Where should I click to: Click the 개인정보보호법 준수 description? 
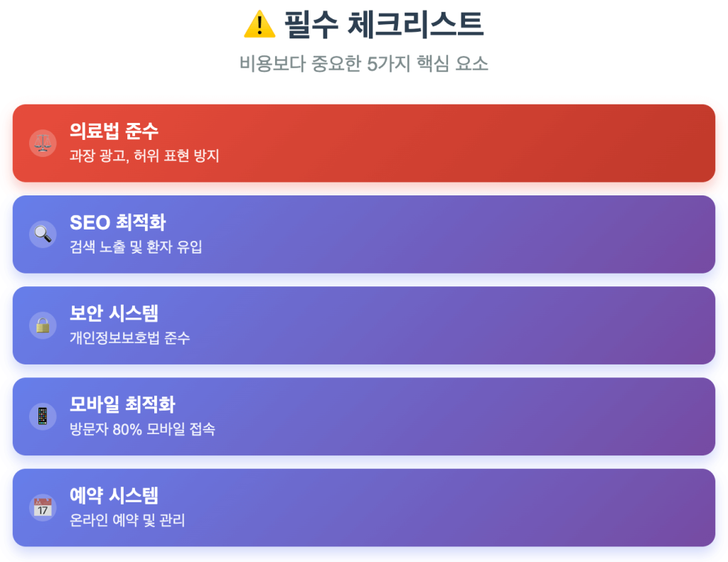pyautogui.click(x=129, y=338)
